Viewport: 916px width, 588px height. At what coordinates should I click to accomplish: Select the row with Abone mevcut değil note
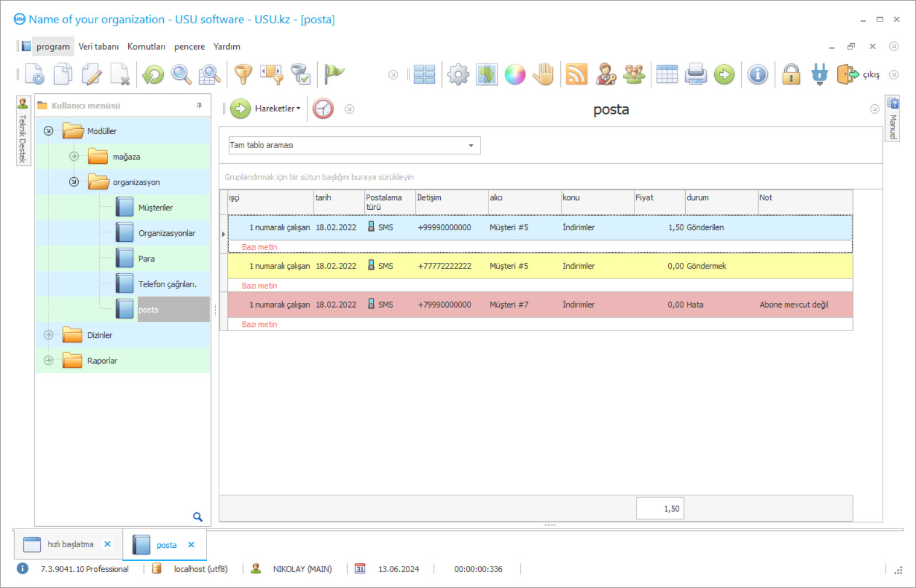coord(540,305)
